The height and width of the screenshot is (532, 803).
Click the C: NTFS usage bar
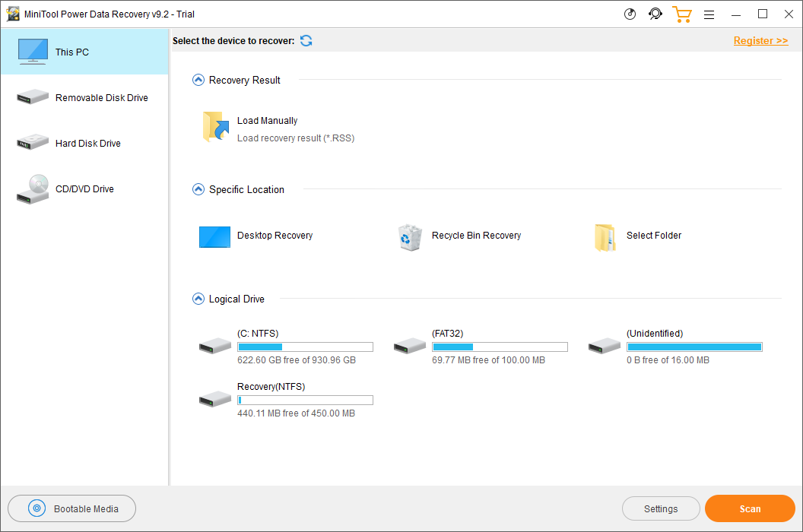(305, 347)
